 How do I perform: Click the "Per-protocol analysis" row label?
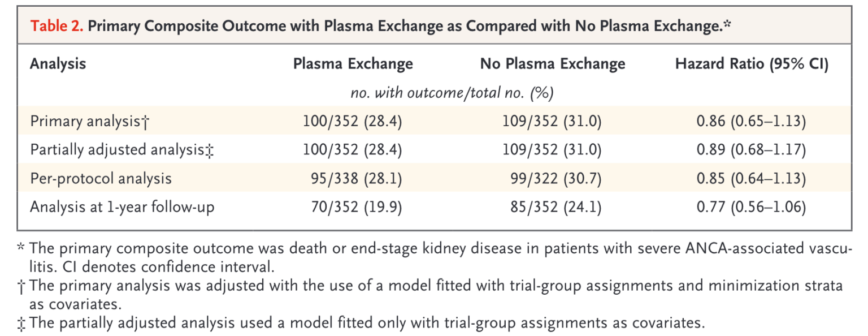pyautogui.click(x=101, y=179)
